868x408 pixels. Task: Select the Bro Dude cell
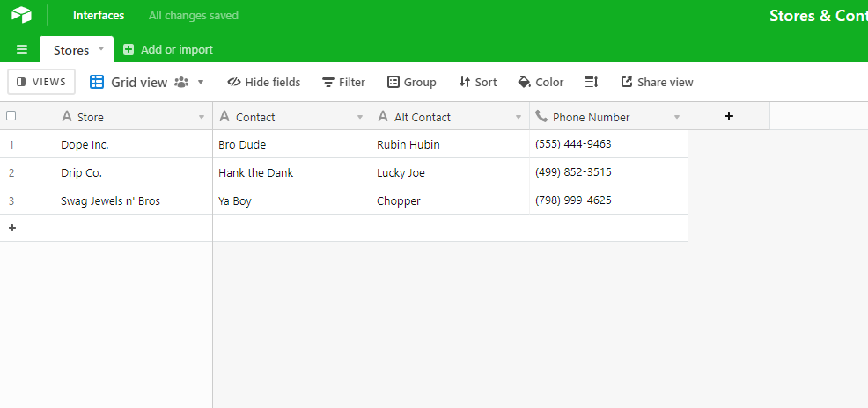tap(291, 144)
